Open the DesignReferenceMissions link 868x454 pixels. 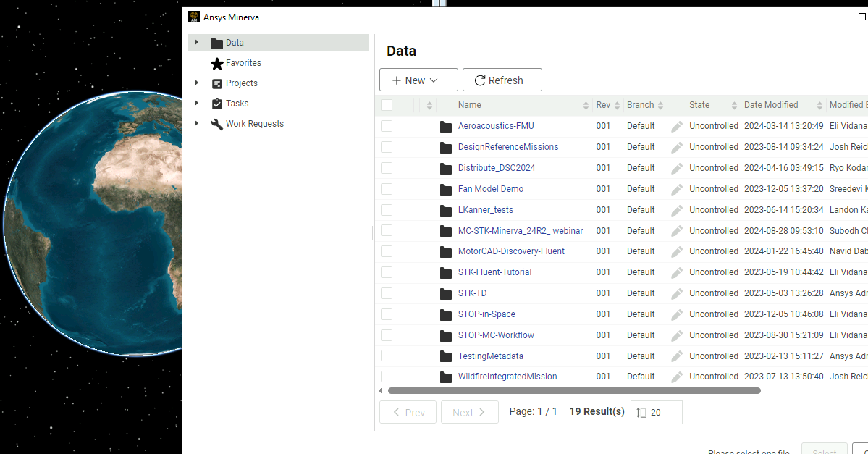coord(509,147)
